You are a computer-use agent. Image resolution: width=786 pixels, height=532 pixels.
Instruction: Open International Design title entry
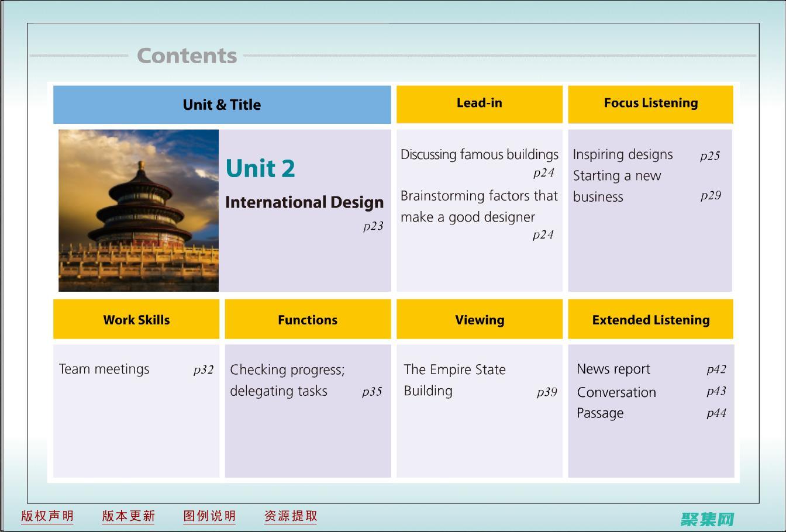tap(304, 202)
